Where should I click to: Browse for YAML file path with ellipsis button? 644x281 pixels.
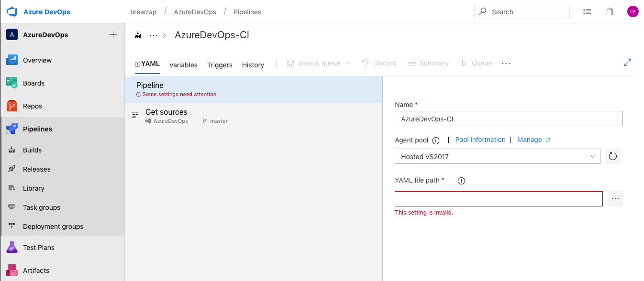615,199
